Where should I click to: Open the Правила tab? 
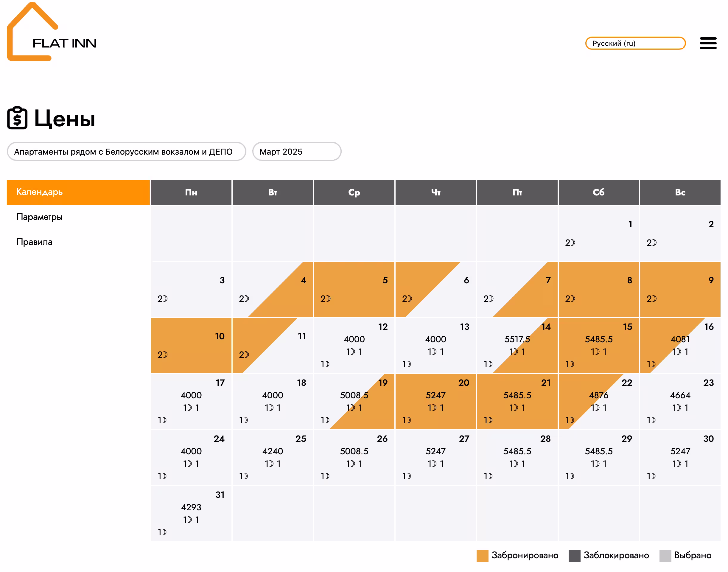point(35,242)
